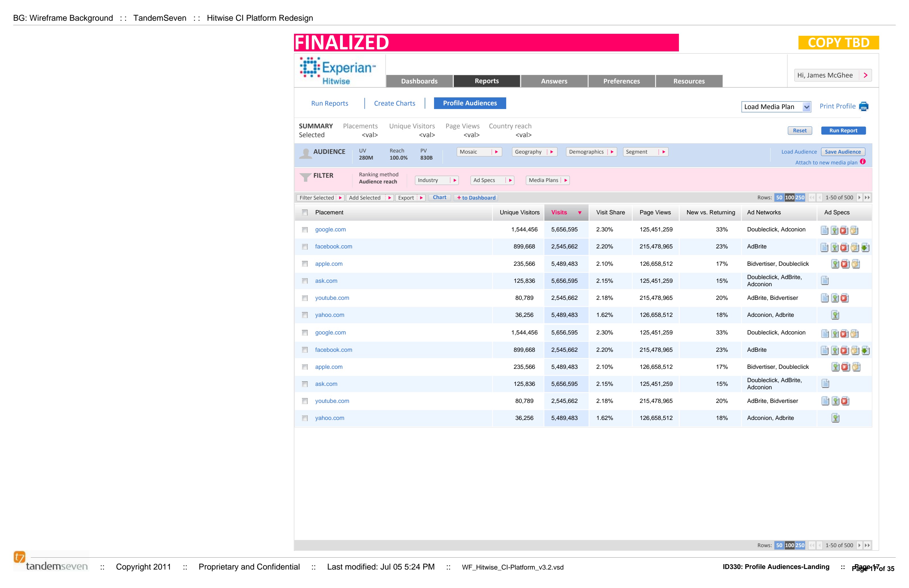Expand the Geography audience dropdown
909x588 pixels.
pos(534,152)
